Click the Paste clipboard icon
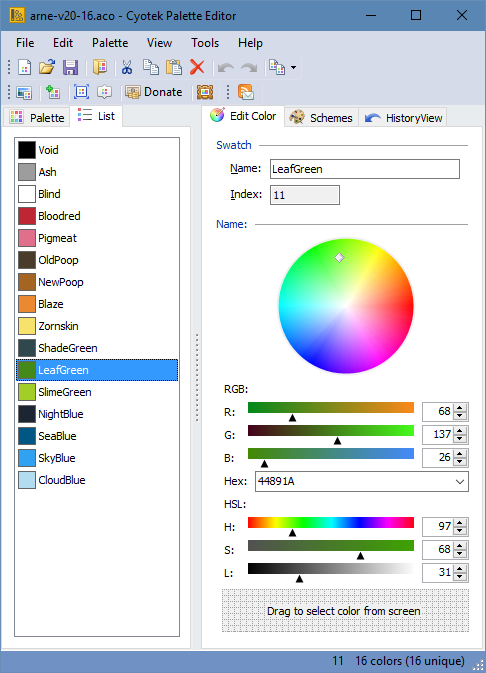Viewport: 486px width, 673px height. [174, 67]
